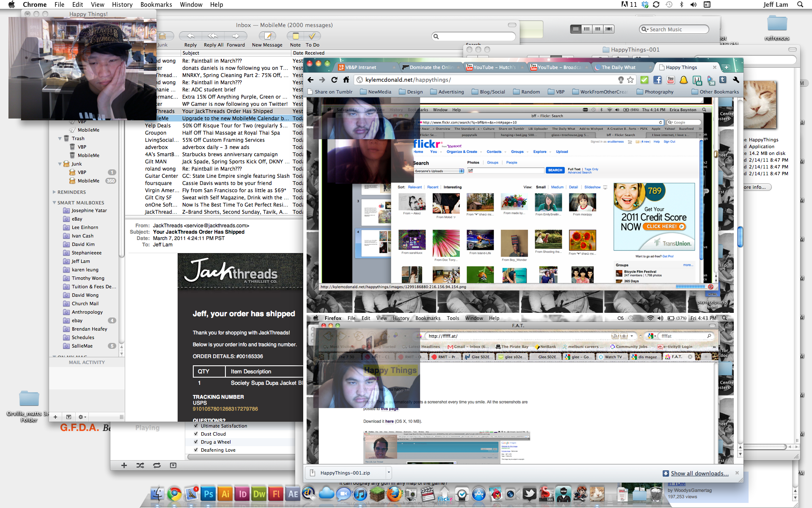Click the Chrome page vertical scrollbar
Screen dimensions: 812x508
(x=740, y=236)
